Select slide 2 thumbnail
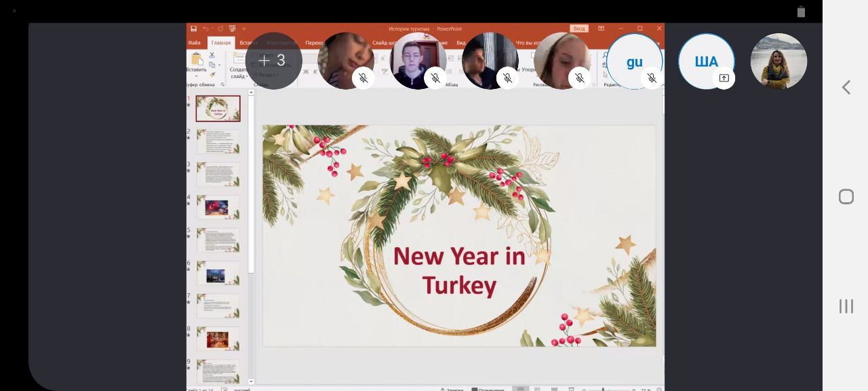The width and height of the screenshot is (868, 391). point(218,141)
